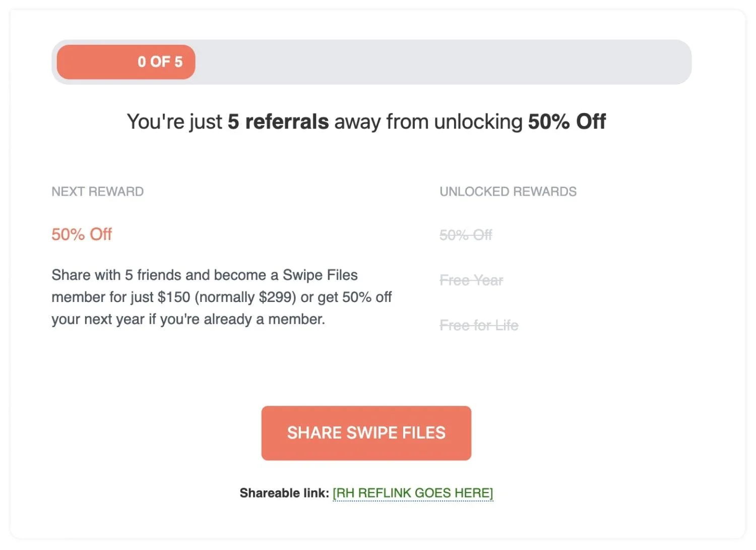The width and height of the screenshot is (756, 550).
Task: Click "Swipe Files" words in the description
Action: tap(320, 275)
